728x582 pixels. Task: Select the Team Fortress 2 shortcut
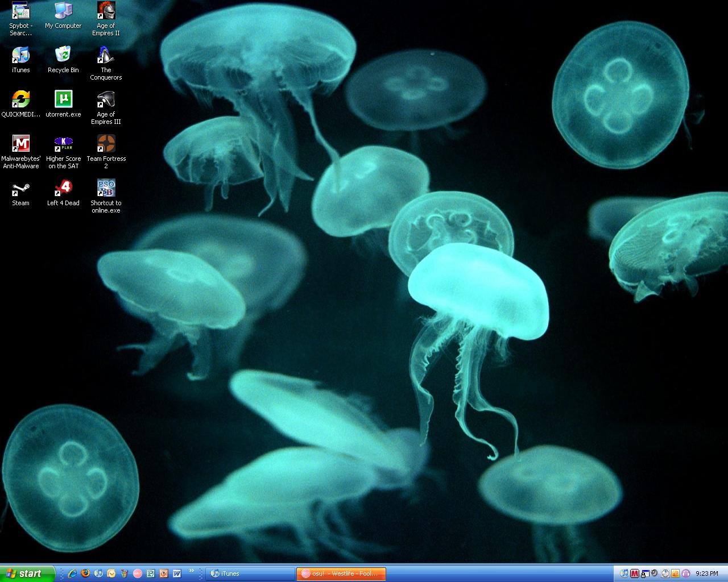click(106, 152)
